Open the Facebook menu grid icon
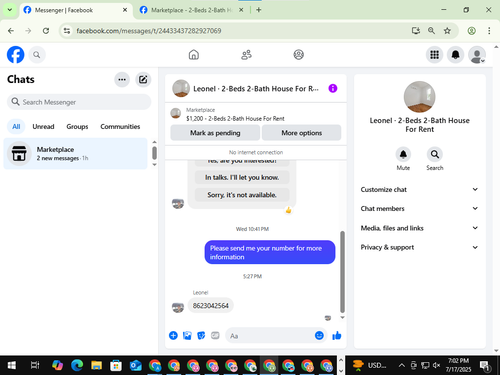 [x=434, y=55]
